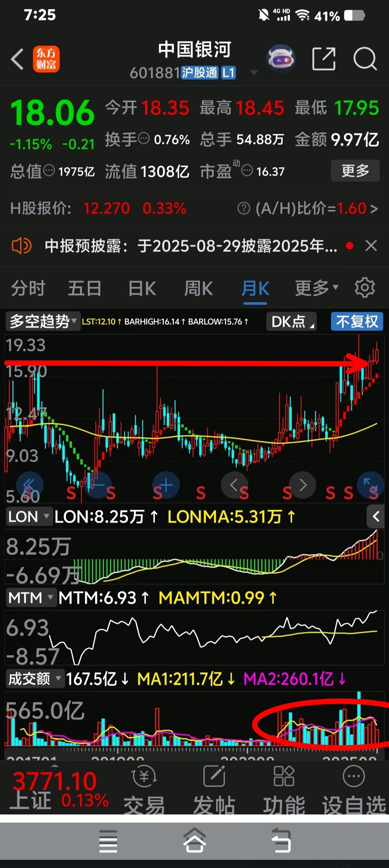Go back with the left arrow

(17, 59)
